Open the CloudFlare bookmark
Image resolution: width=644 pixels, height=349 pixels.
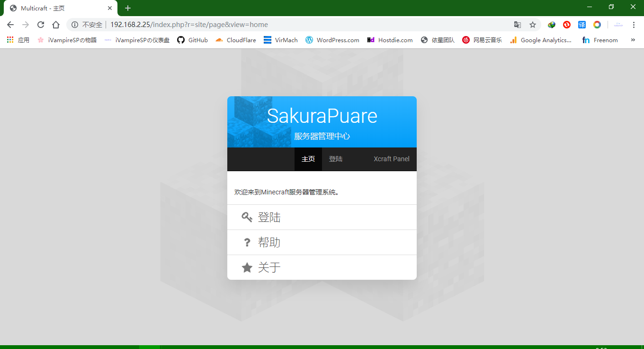235,40
